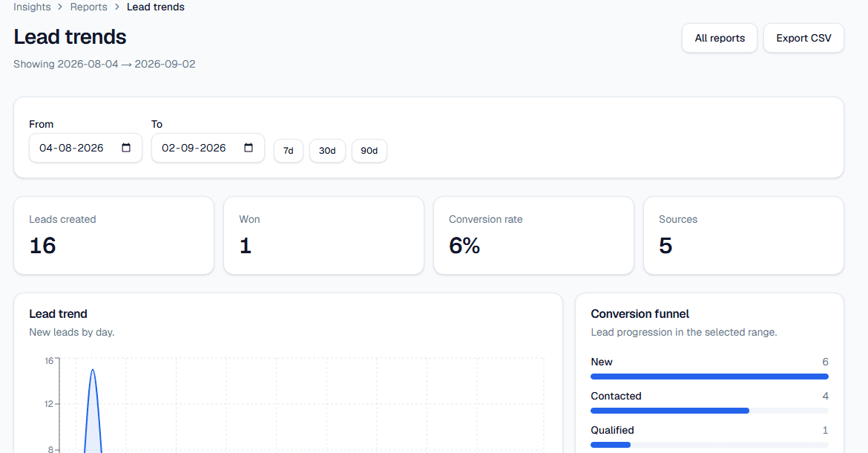Click the y-axis label 12 on chart
This screenshot has width=868, height=453.
[x=49, y=404]
